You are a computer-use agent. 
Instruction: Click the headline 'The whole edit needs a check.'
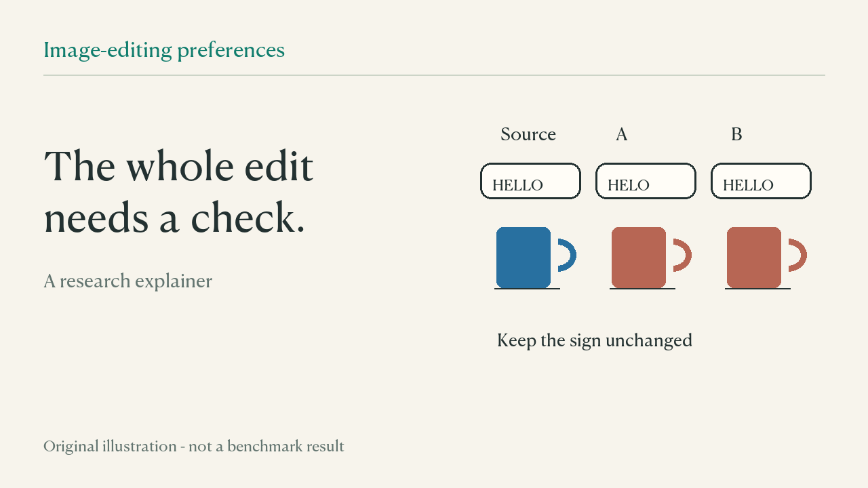179,192
